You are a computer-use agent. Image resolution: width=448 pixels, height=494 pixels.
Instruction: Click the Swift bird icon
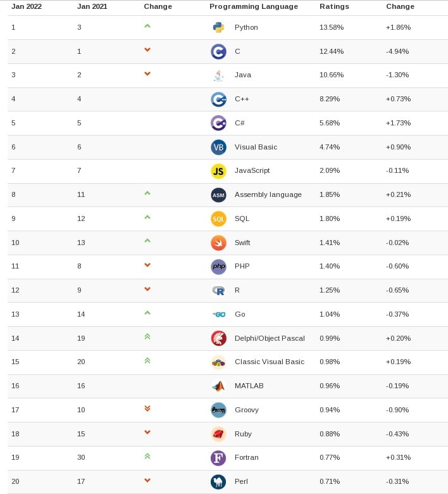pos(218,243)
